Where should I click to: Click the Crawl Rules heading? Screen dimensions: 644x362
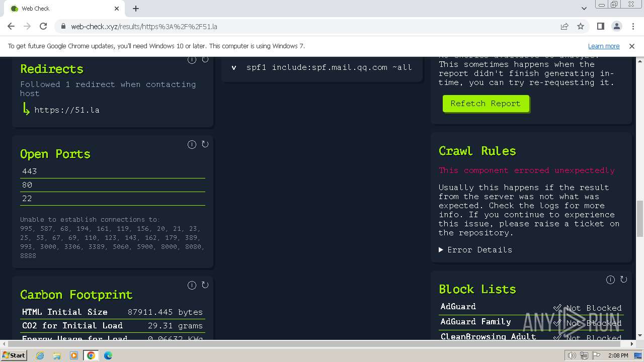[x=477, y=151]
